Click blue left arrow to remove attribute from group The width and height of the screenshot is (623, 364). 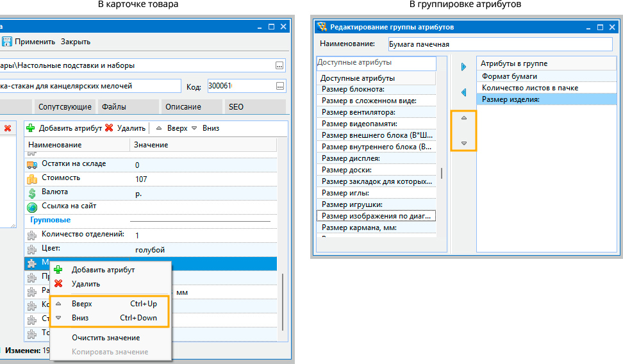pos(463,92)
